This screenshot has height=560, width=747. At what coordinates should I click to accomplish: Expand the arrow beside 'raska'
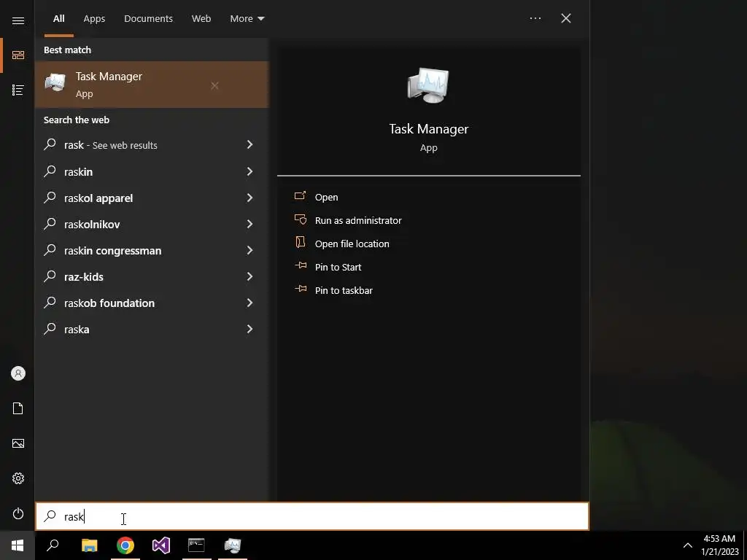point(249,329)
